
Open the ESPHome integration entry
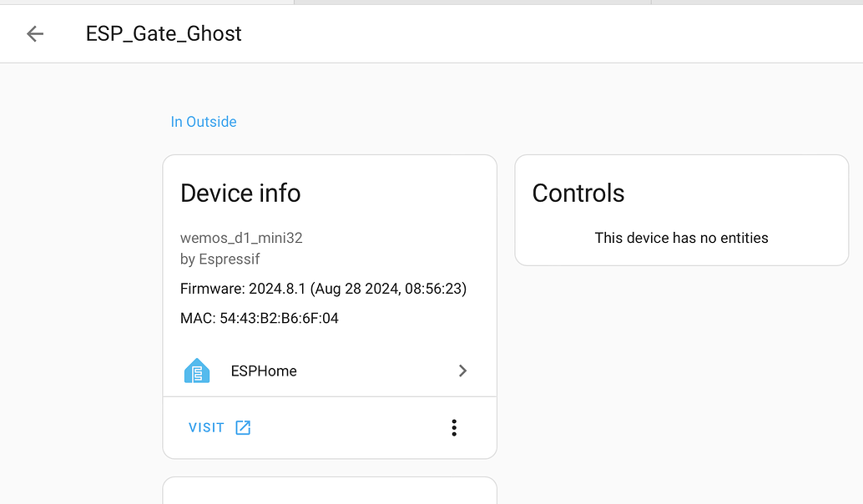point(264,370)
